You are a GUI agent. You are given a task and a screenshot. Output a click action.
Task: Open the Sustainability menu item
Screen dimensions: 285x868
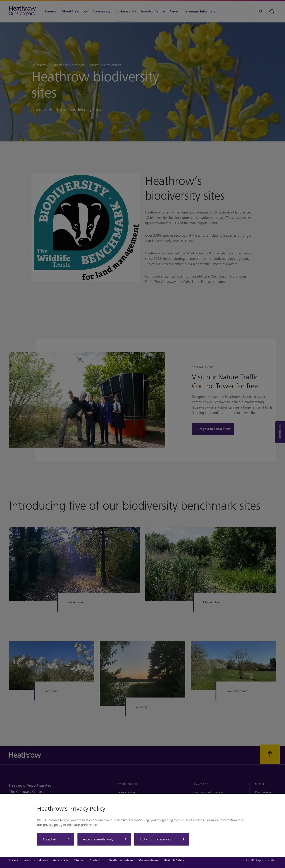(x=126, y=12)
